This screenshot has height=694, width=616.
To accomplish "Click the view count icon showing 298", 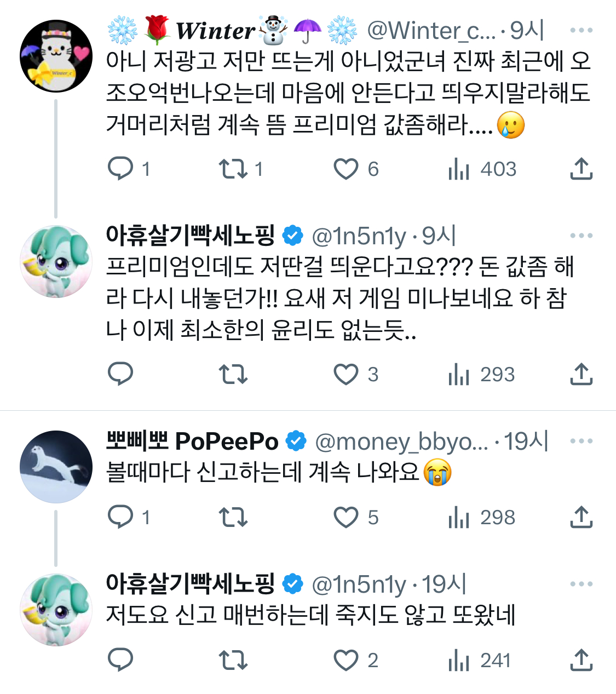I will click(x=460, y=516).
